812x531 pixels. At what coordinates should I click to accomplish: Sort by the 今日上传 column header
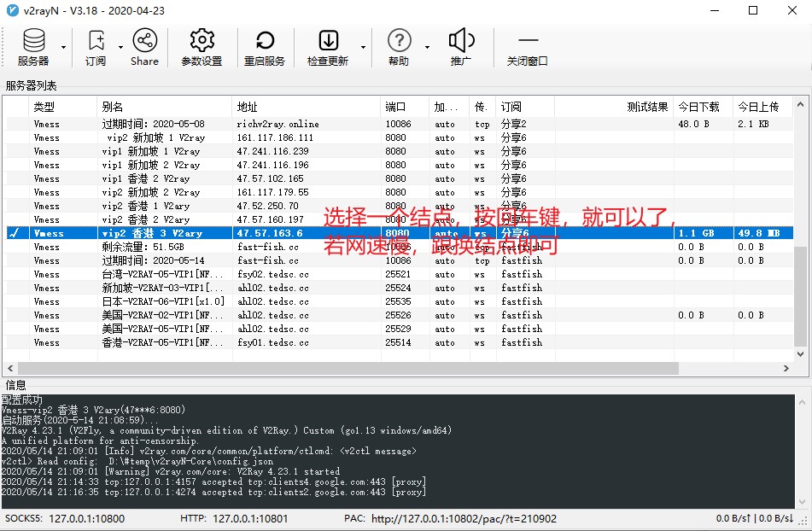coord(762,107)
